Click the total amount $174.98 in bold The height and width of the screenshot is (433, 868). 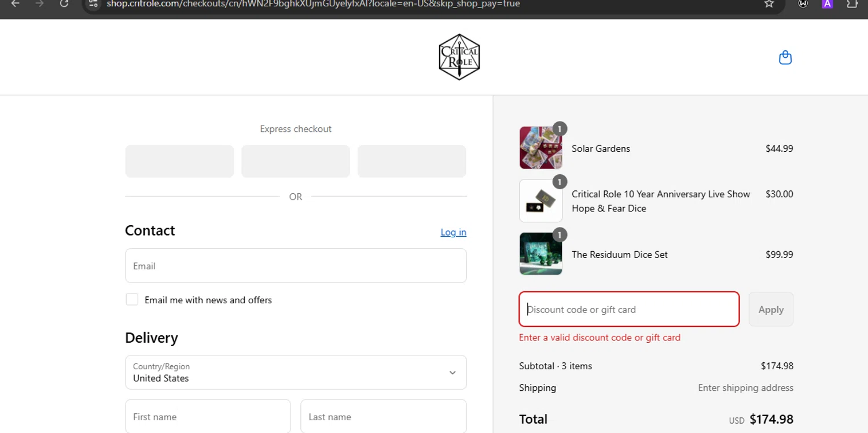click(x=771, y=419)
